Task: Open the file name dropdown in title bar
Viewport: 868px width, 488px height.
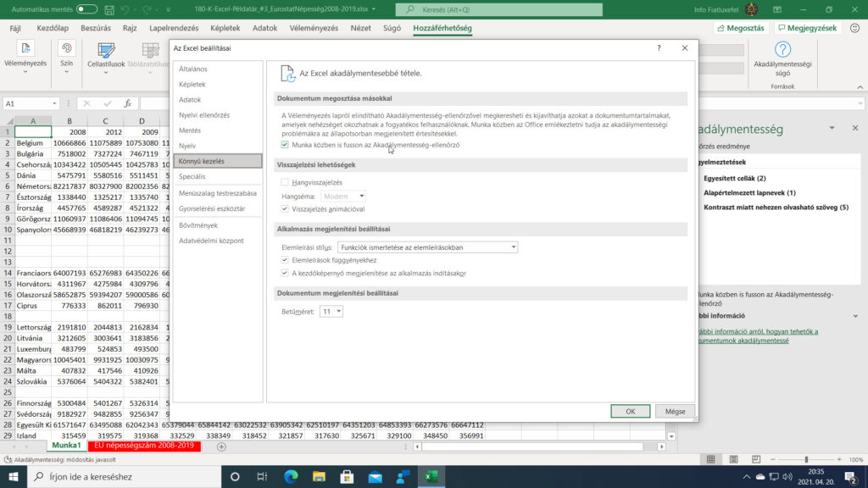Action: point(374,9)
